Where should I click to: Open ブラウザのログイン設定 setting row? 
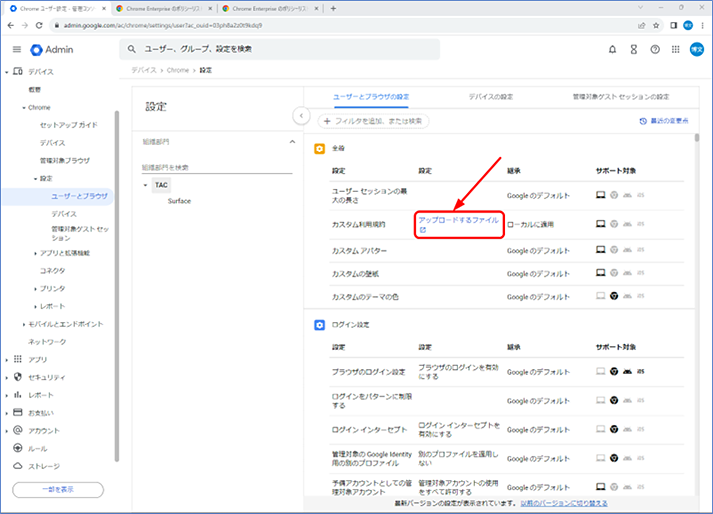tap(507, 372)
